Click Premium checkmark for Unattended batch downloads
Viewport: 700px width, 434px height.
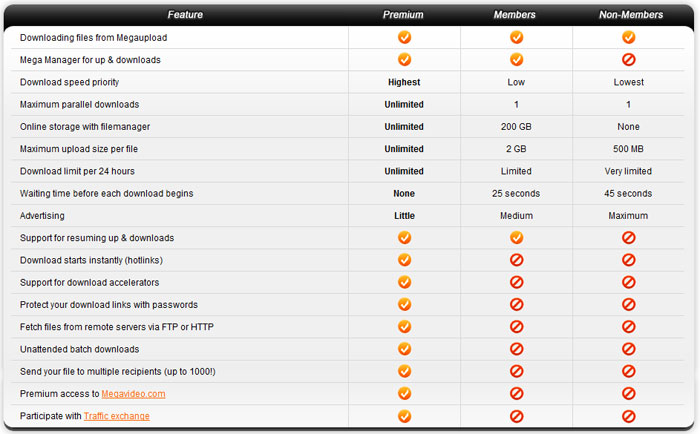404,349
